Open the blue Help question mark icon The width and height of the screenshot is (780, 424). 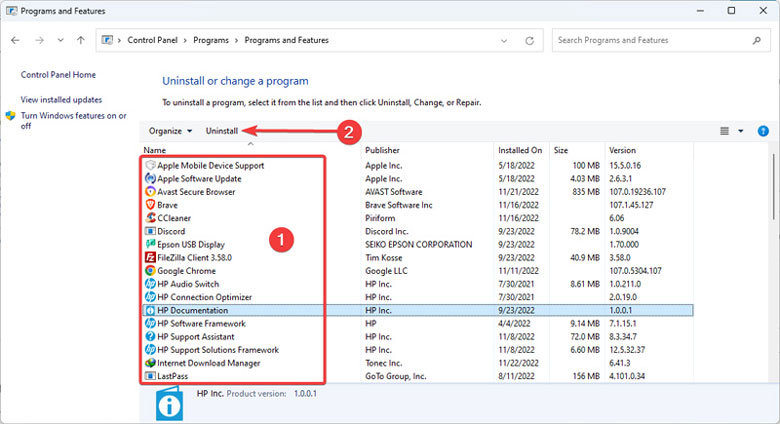763,131
